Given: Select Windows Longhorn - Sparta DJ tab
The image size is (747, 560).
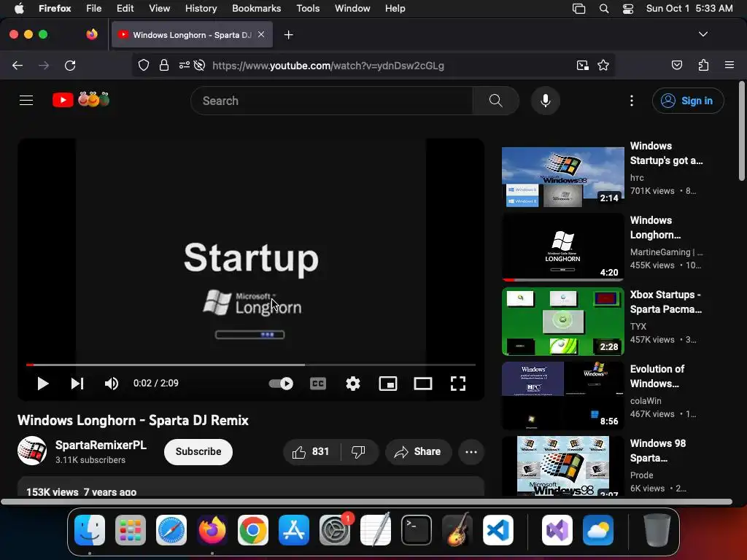Looking at the screenshot, I should tap(192, 35).
